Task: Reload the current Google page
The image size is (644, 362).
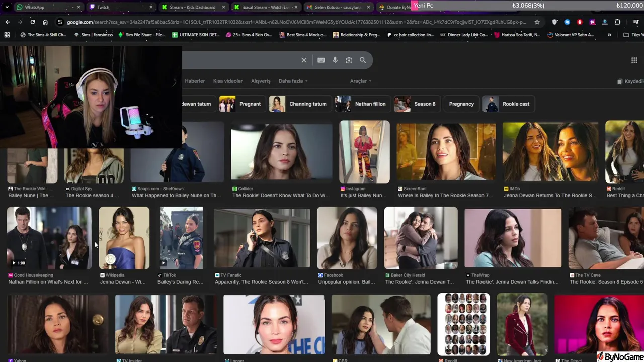Action: 33,22
